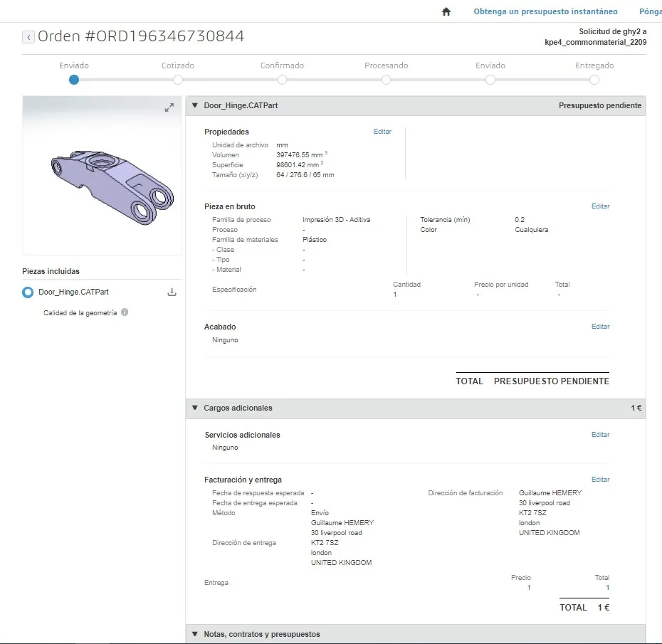662x644 pixels.
Task: Select the Door_Hinge.CATPart radio indicator
Action: click(x=28, y=292)
